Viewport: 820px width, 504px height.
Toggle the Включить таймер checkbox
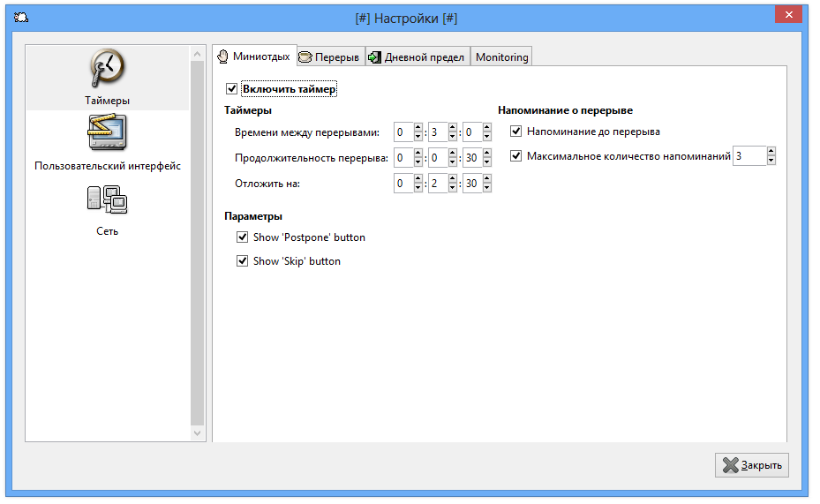point(231,89)
